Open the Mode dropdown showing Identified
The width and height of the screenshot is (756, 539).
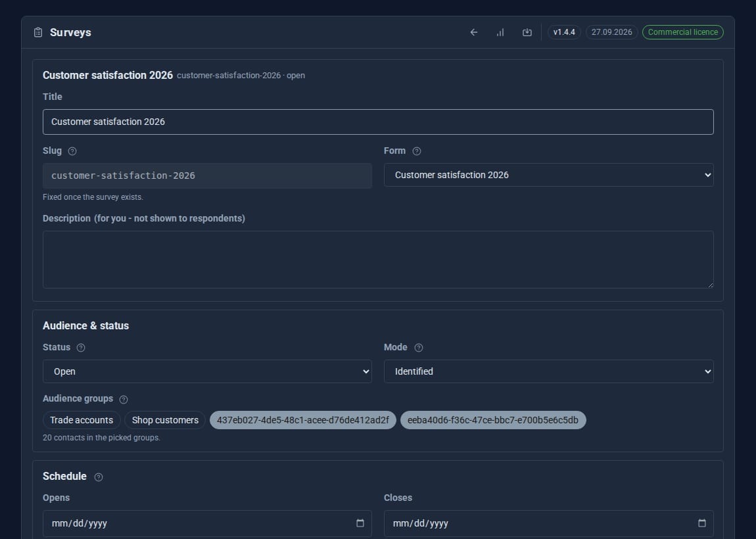coord(549,371)
